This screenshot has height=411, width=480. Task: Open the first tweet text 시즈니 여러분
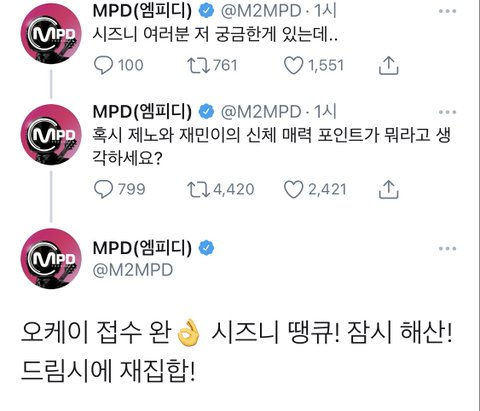215,34
